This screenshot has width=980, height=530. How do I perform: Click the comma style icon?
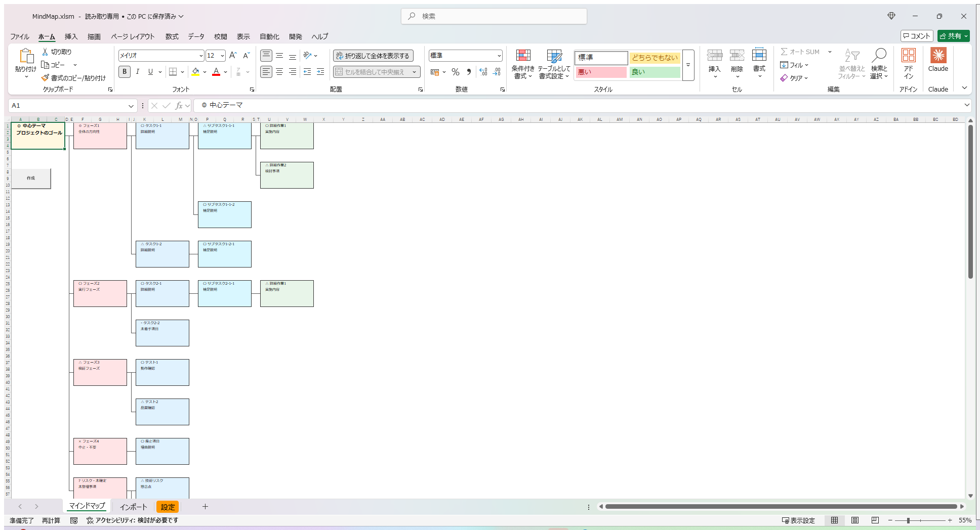[x=469, y=72]
